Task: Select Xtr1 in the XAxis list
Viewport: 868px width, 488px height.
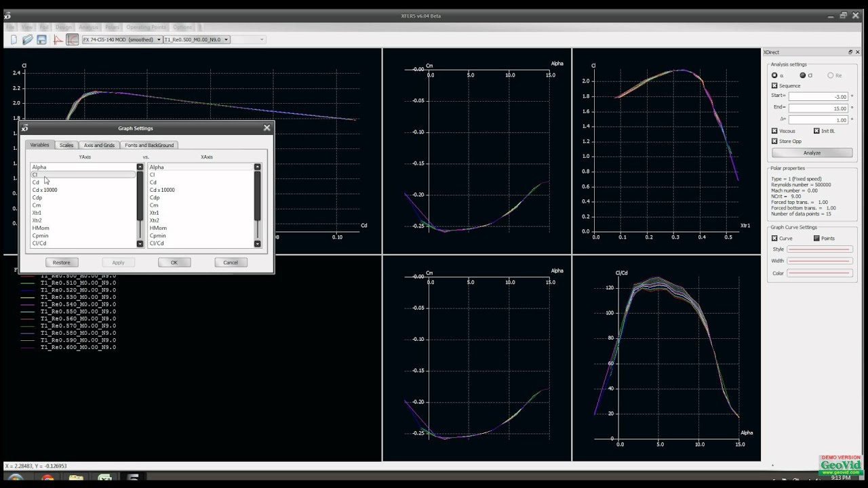Action: coord(200,213)
